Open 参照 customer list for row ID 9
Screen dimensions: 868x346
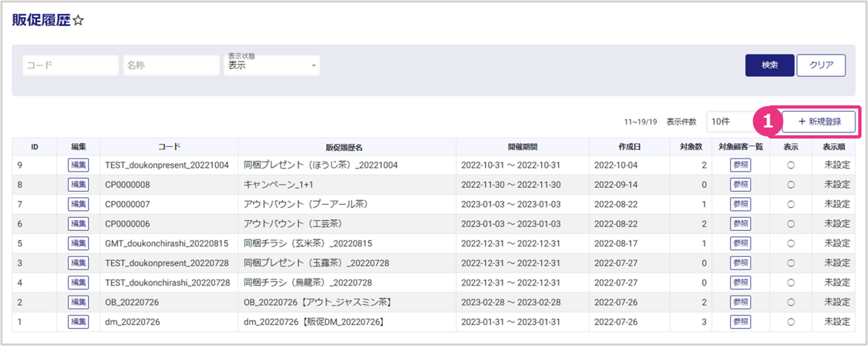coord(740,165)
